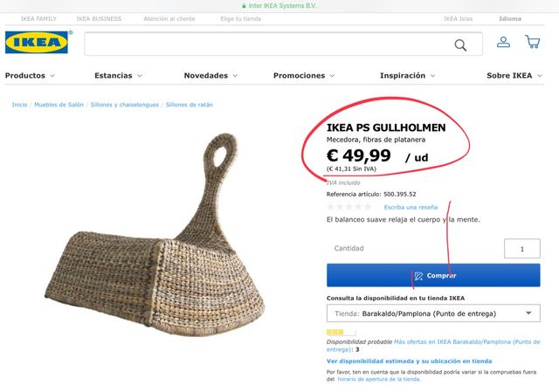Click Escriba una reseña link
559x392 pixels.
click(411, 207)
